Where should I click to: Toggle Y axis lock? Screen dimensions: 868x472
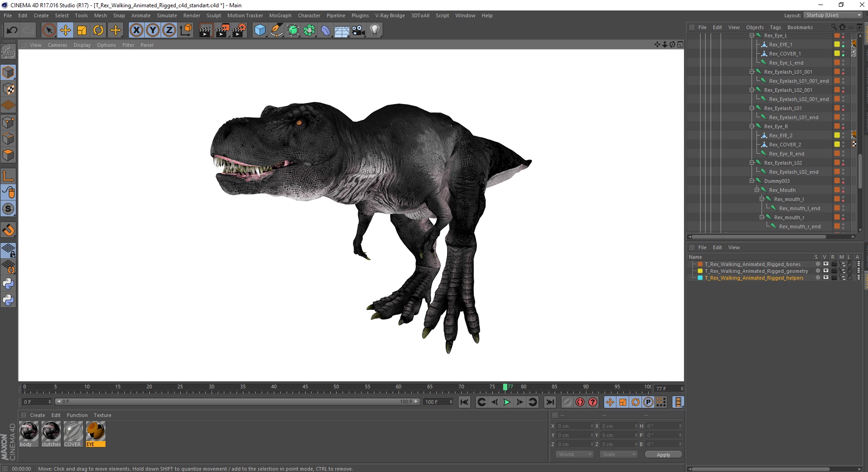[153, 30]
